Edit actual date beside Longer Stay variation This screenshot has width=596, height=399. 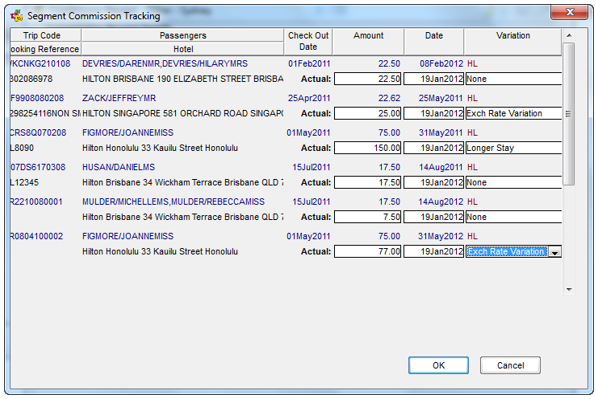[434, 148]
